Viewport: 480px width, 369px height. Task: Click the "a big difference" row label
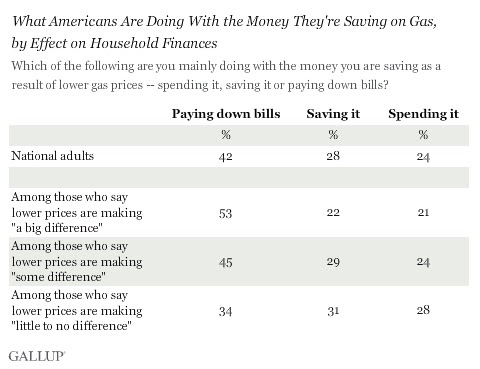point(77,213)
